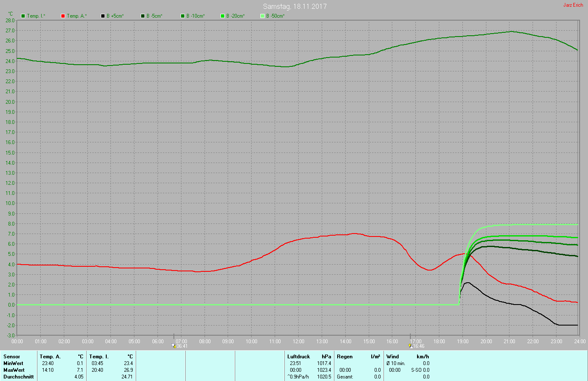Click the sunrise time '06:41'

[182, 346]
